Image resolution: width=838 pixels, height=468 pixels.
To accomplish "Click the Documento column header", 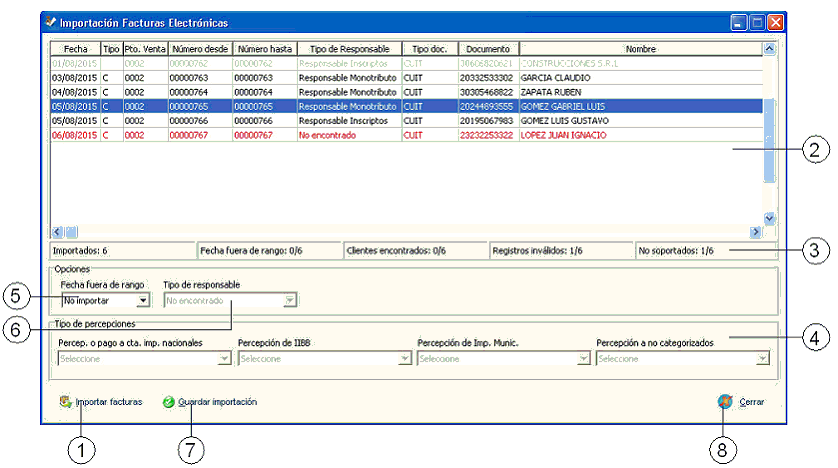I will [x=487, y=48].
